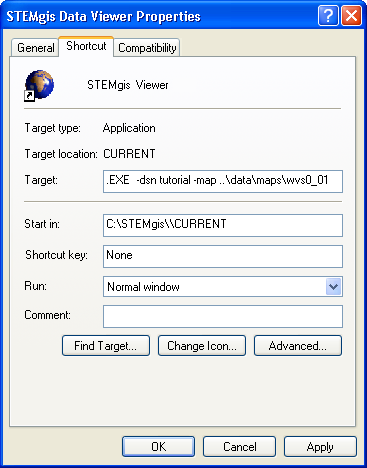Click the Apply button
This screenshot has width=367, height=468.
click(x=320, y=447)
